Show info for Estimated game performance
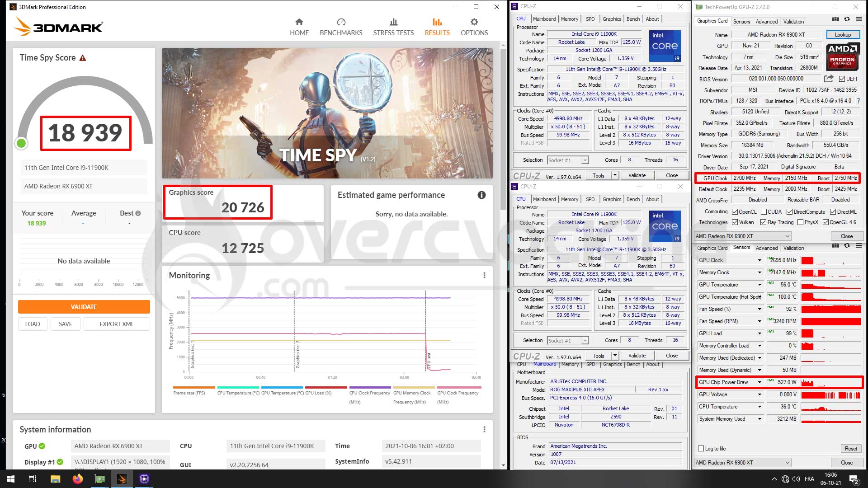 tap(481, 195)
